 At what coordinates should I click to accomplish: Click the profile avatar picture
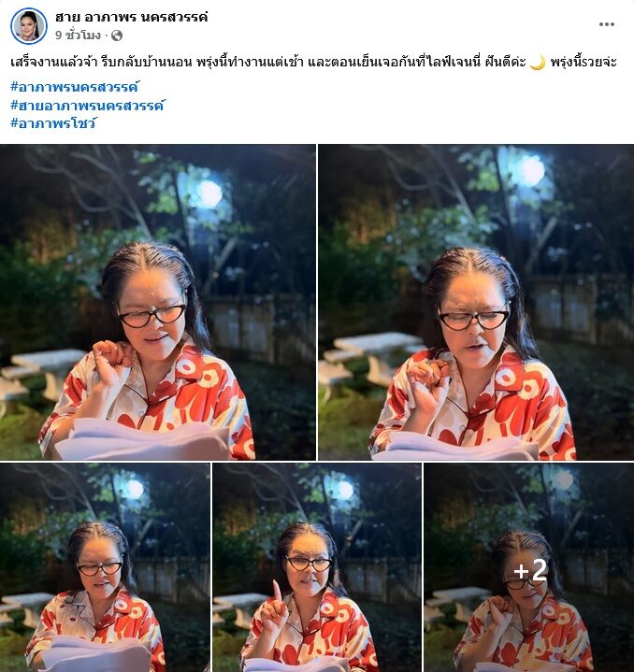point(29,26)
